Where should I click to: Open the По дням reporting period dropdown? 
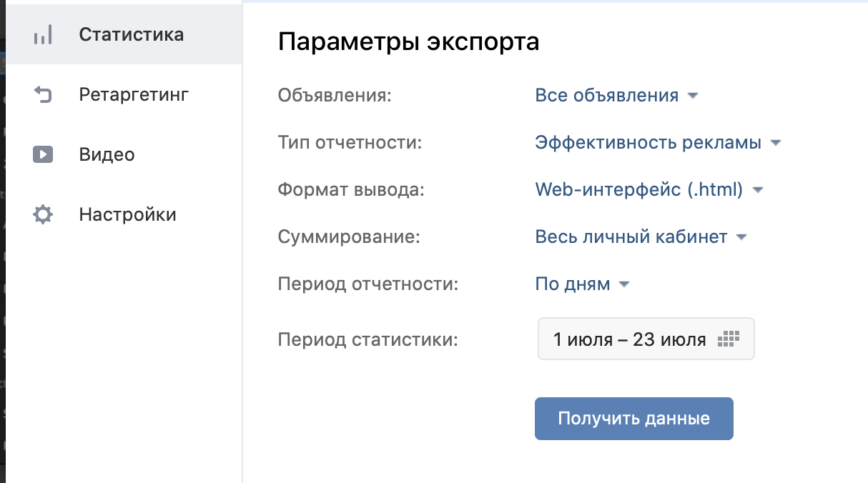pyautogui.click(x=582, y=284)
